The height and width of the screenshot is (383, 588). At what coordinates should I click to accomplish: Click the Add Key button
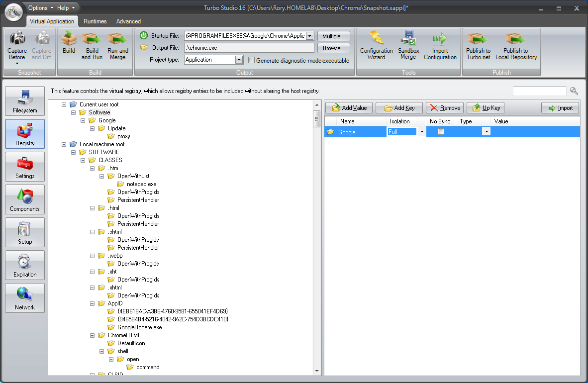398,107
